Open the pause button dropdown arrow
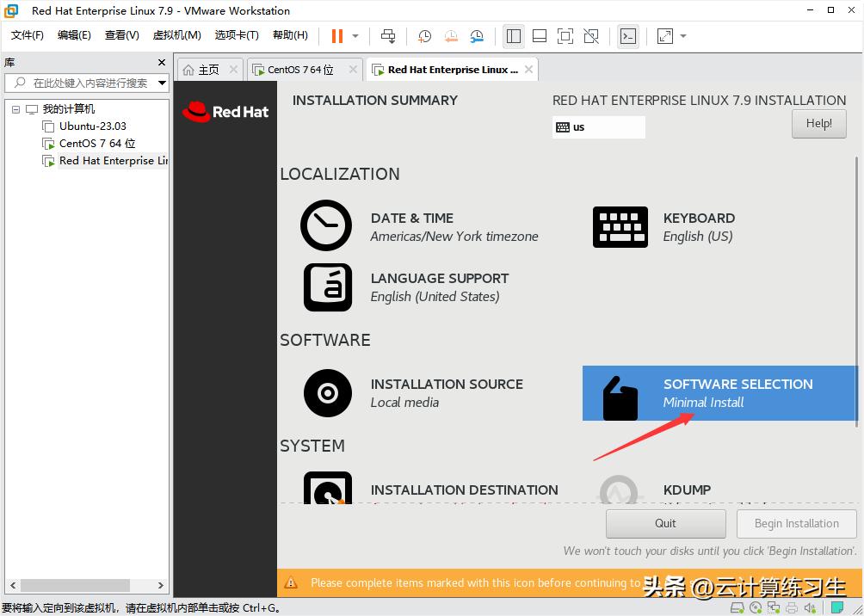This screenshot has width=864, height=616. (355, 35)
